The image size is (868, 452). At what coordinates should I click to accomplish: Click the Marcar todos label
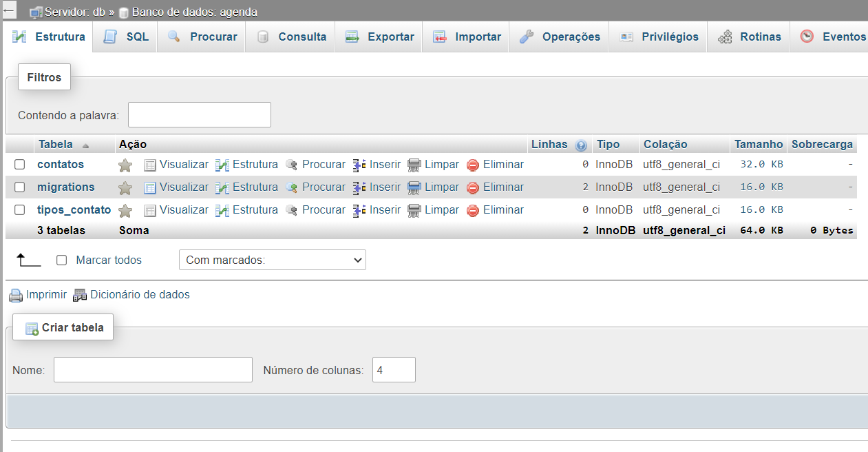109,260
